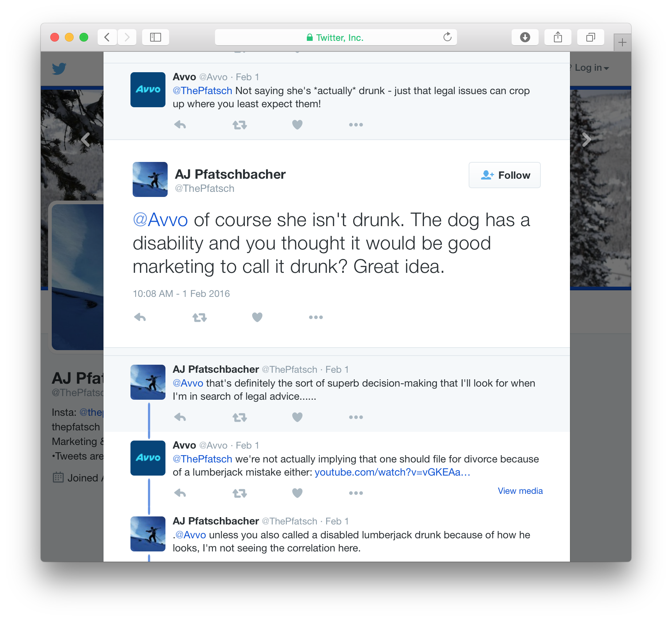
Task: Click the Twitter, Inc. address bar
Action: click(336, 37)
